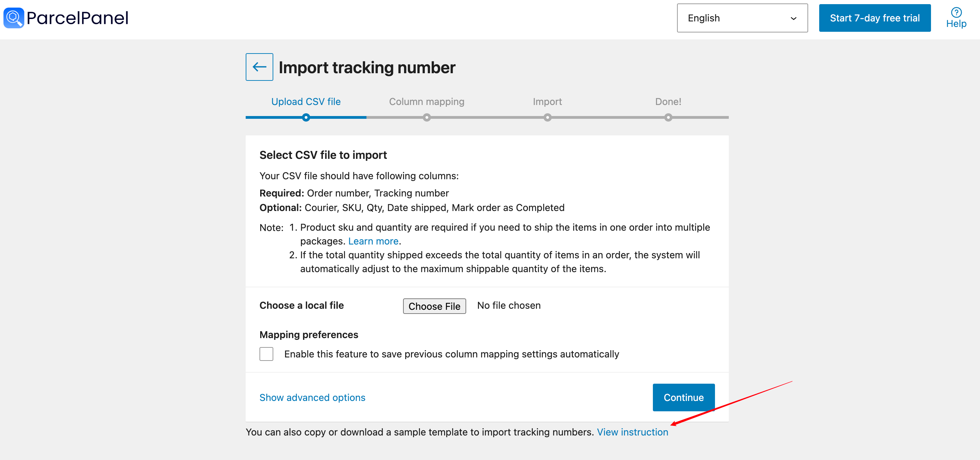The height and width of the screenshot is (460, 980).
Task: Click the 'Select CSV file to import' heading
Action: click(x=323, y=155)
